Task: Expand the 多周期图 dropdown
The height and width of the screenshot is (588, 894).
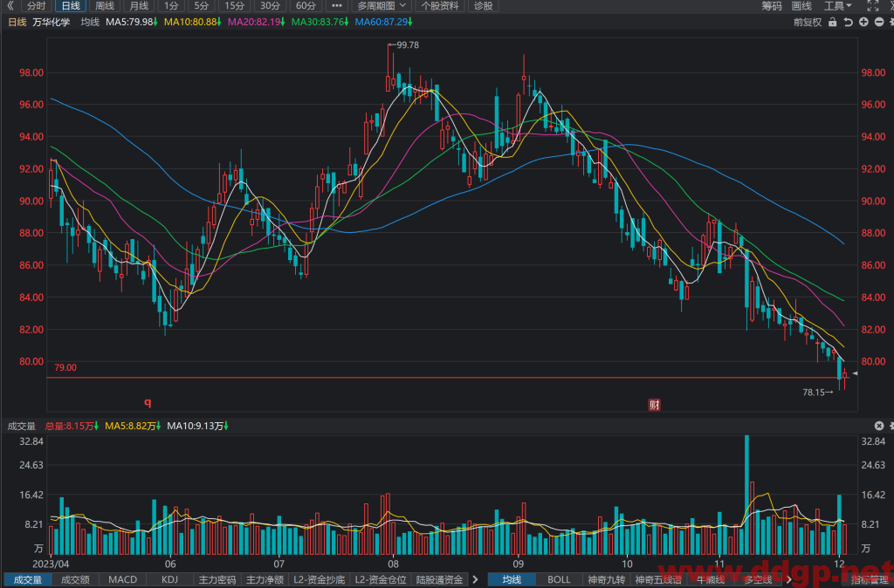Action: (382, 6)
